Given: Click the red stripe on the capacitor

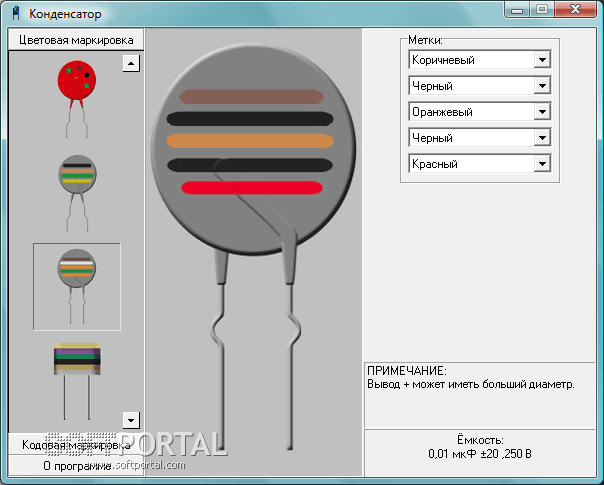Looking at the screenshot, I should [x=252, y=188].
